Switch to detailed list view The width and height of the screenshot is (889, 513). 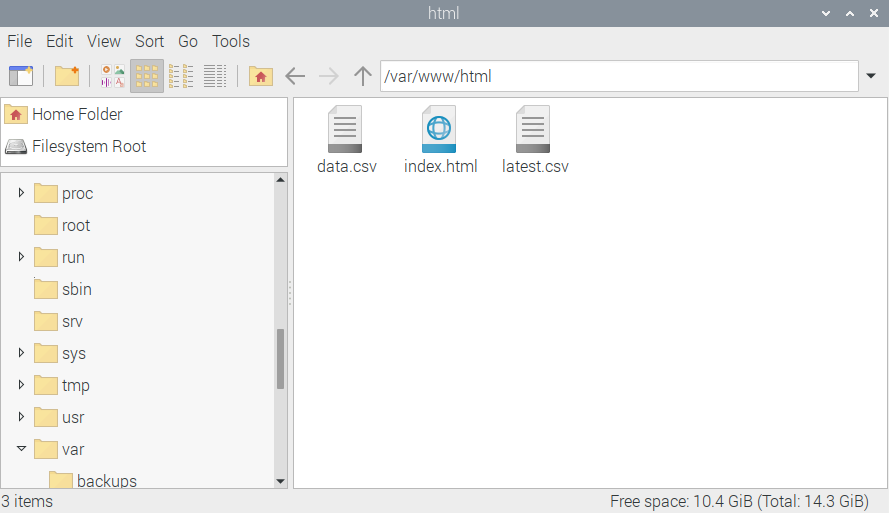point(215,76)
